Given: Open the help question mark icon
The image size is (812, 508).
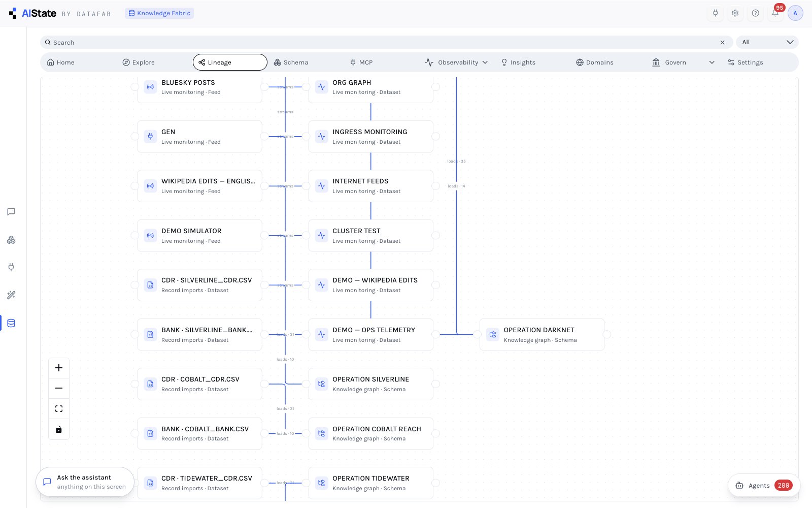Looking at the screenshot, I should coord(755,13).
